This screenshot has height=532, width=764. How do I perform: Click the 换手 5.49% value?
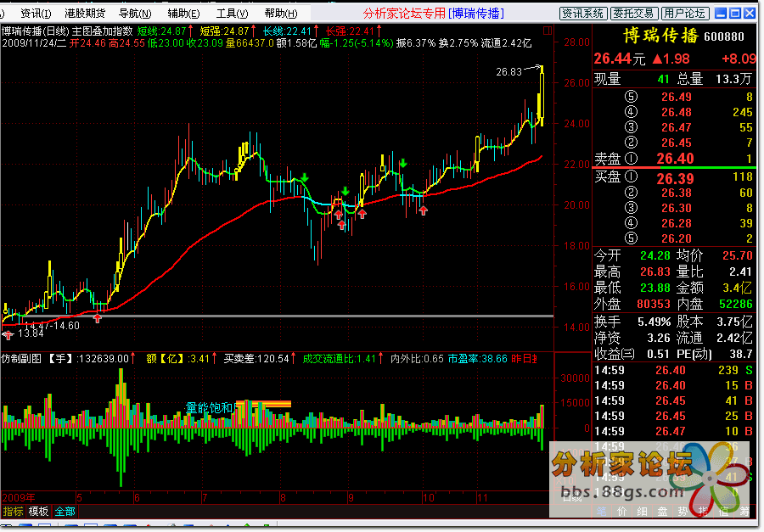pyautogui.click(x=654, y=322)
